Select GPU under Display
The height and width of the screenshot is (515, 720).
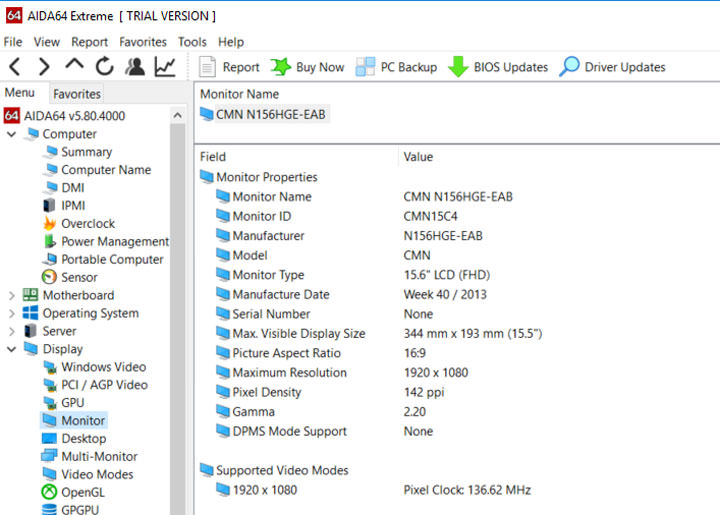pos(73,403)
